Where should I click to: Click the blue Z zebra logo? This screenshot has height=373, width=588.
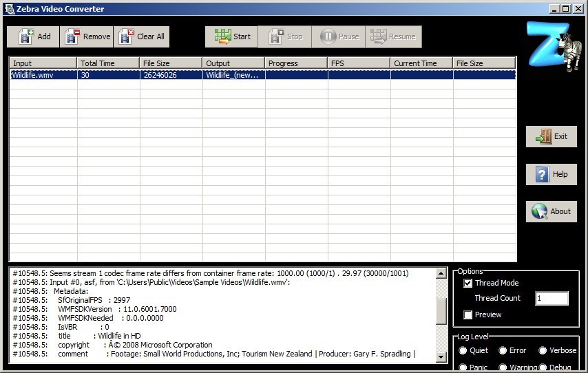pyautogui.click(x=554, y=45)
